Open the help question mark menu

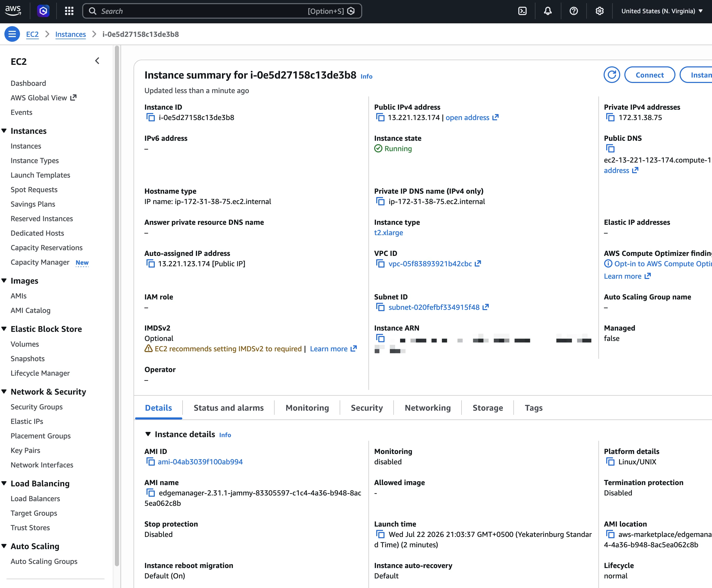[574, 11]
